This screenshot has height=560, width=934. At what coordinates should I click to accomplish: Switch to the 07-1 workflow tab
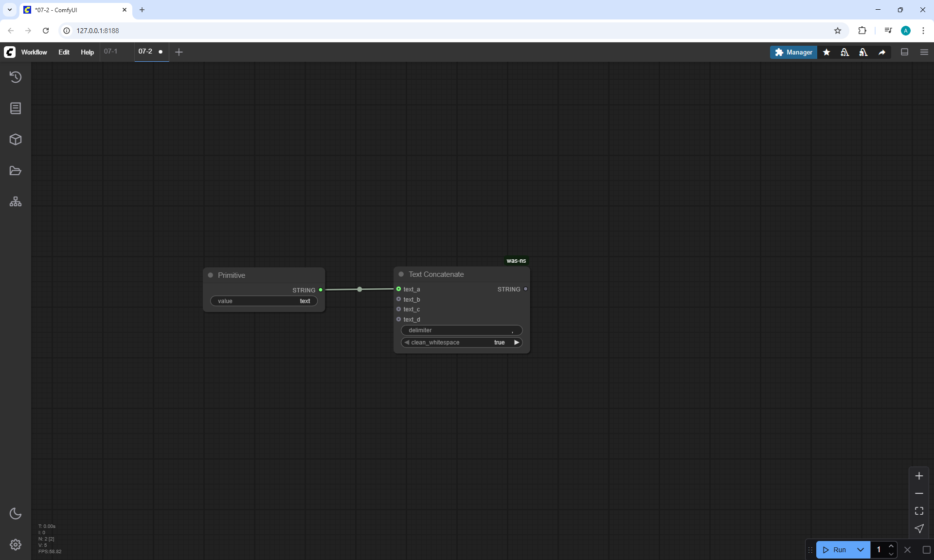[x=111, y=52]
